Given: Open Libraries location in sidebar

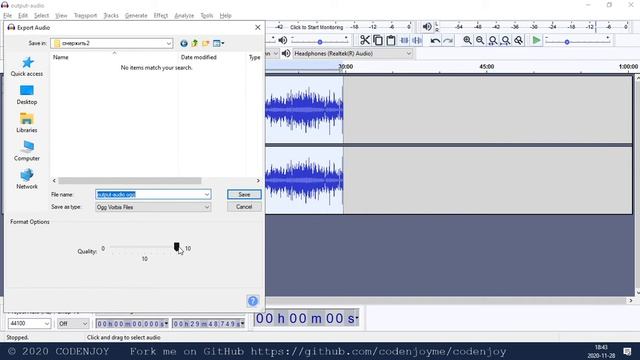Looking at the screenshot, I should coord(27,123).
